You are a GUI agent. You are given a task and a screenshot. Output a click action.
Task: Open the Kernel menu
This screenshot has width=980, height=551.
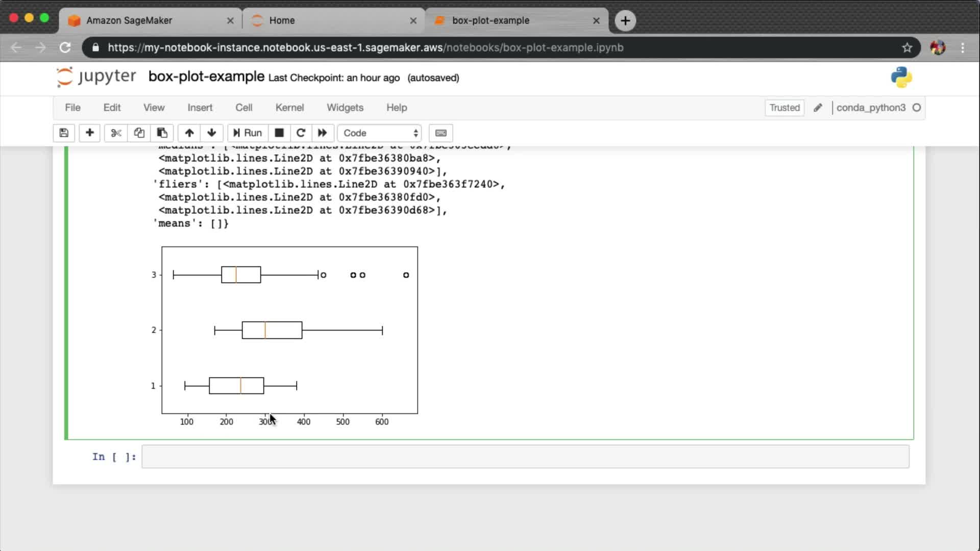pyautogui.click(x=289, y=108)
